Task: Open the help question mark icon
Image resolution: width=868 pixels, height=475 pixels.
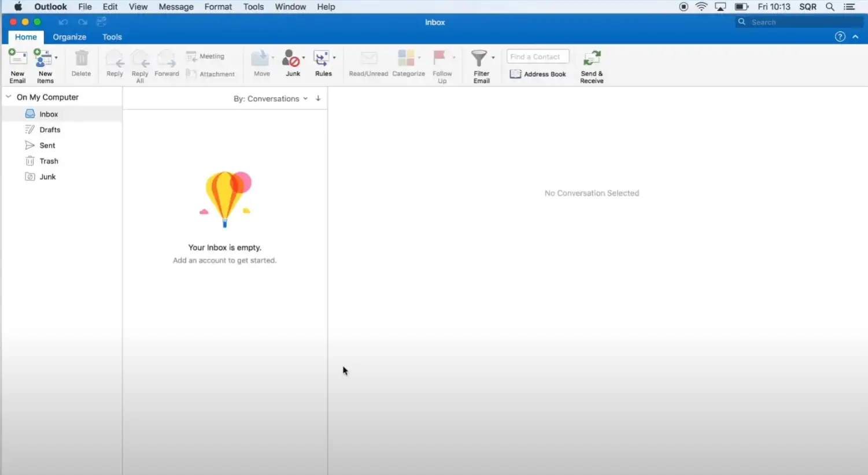Action: 840,37
